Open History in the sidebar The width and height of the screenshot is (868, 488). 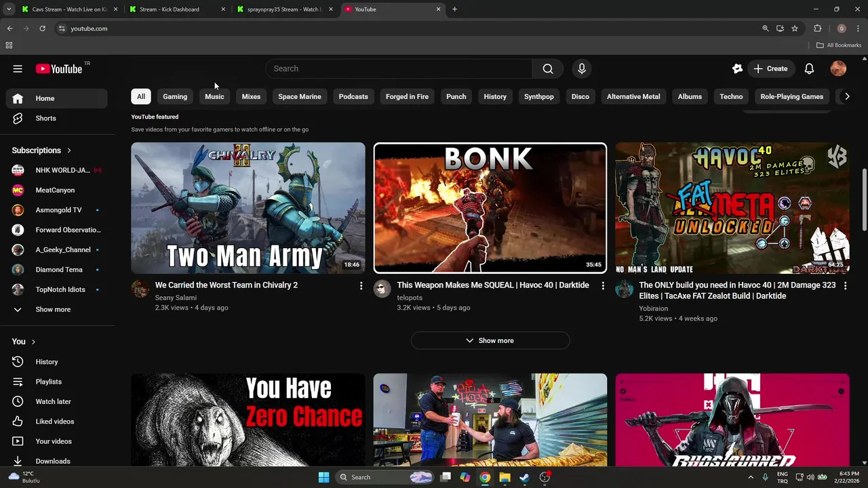tap(57, 362)
